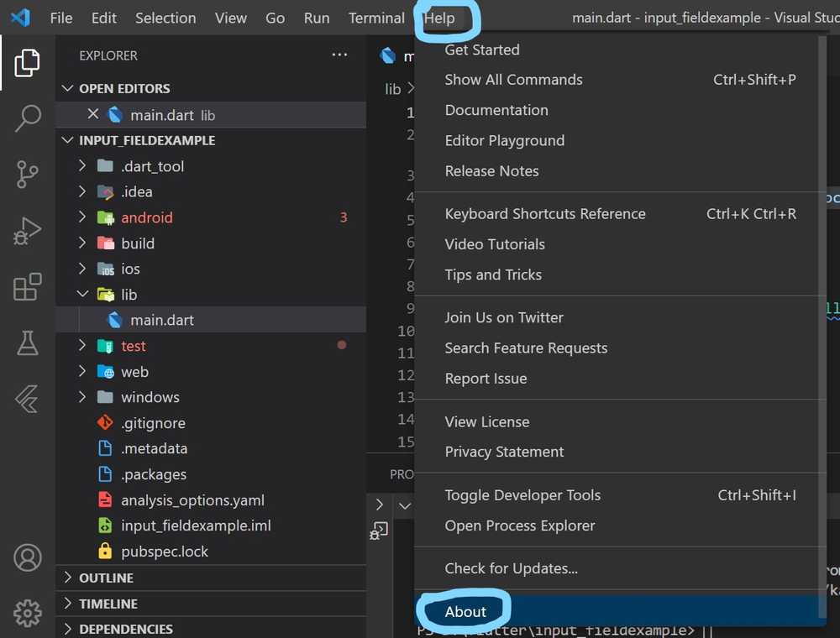Select Show All Commands entry

point(620,80)
